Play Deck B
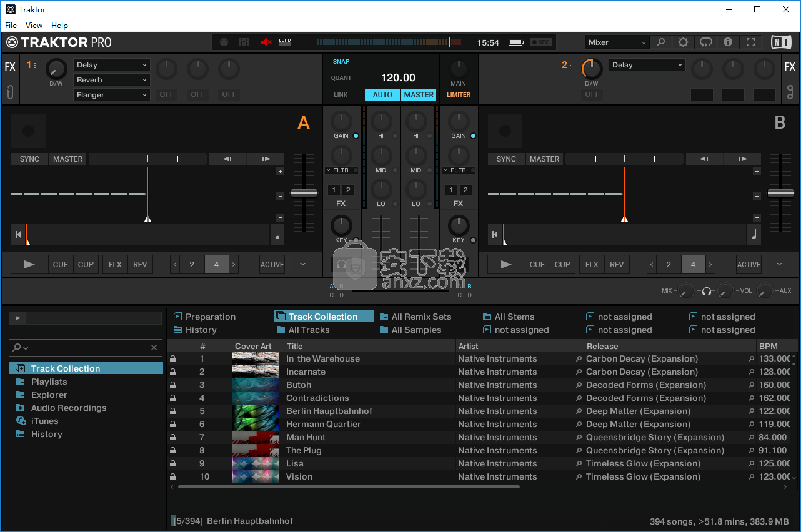The image size is (801, 532). point(506,265)
